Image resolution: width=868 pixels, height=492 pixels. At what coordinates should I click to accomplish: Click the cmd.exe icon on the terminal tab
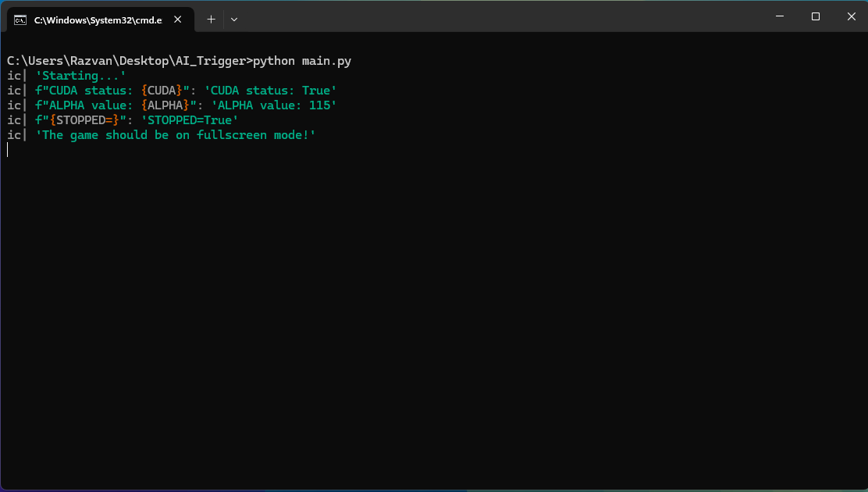(20, 19)
